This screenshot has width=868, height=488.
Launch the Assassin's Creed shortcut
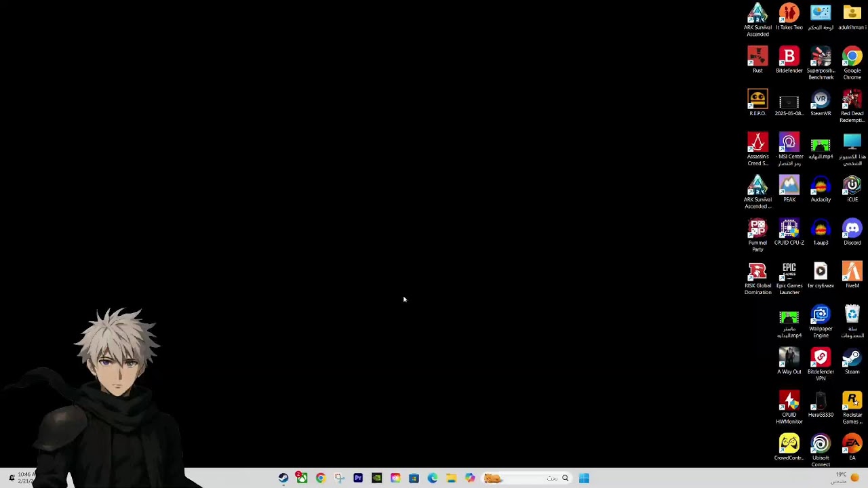(x=757, y=149)
